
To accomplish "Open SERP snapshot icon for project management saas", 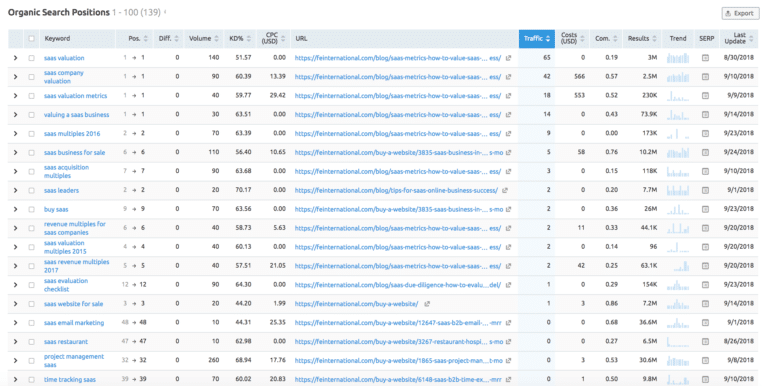I will (x=705, y=360).
